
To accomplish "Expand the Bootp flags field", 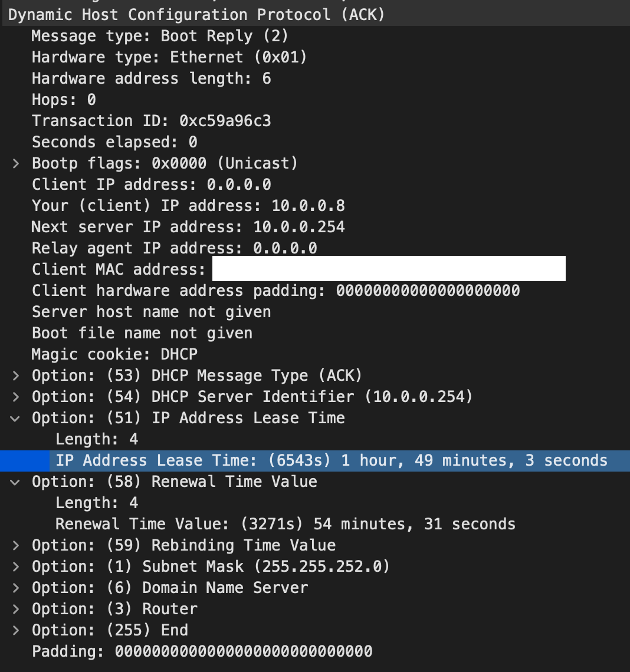I will pyautogui.click(x=16, y=163).
